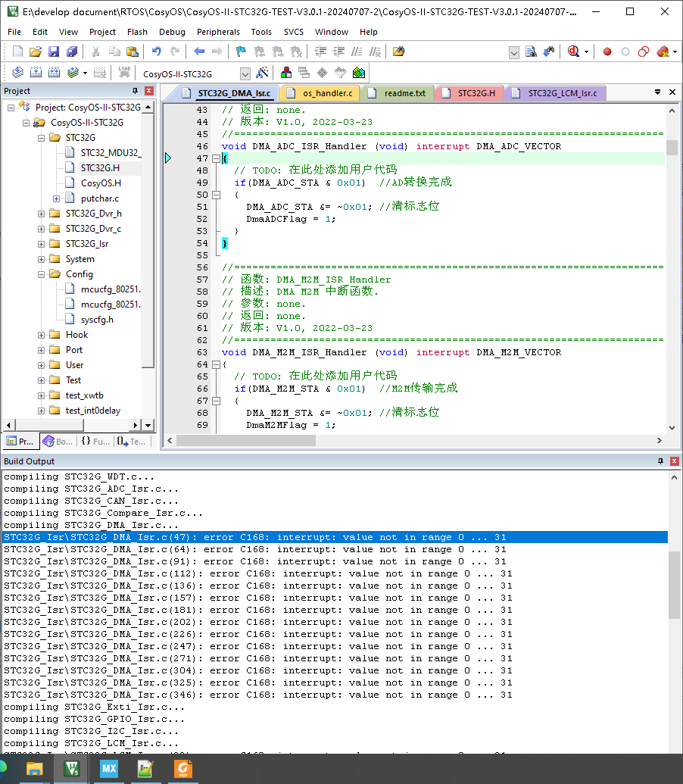
Task: Open the CosyOS-II-STC32G target dropdown
Action: tap(245, 74)
